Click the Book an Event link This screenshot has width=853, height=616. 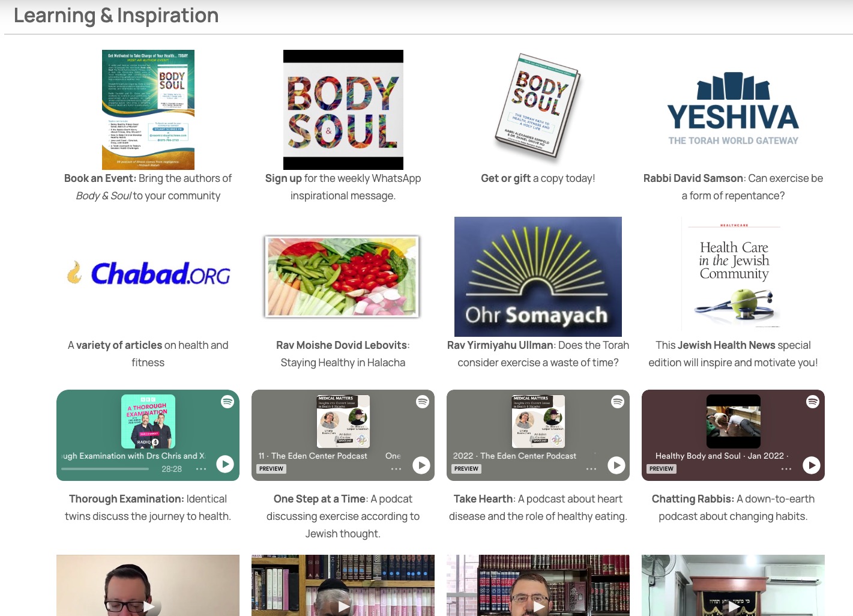tap(100, 178)
